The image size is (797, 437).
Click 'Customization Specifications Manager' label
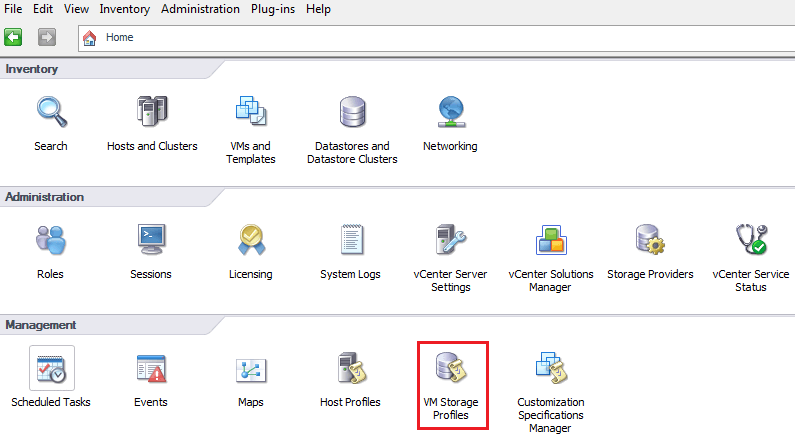click(551, 415)
